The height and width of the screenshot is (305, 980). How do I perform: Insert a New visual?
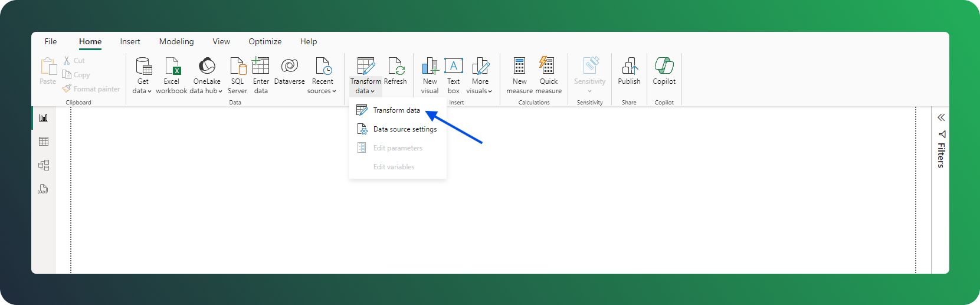click(430, 66)
